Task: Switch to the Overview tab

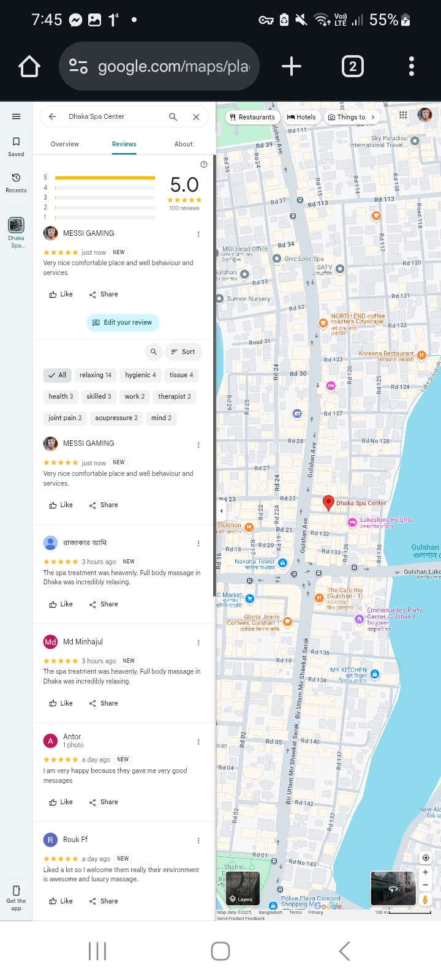Action: 65,144
